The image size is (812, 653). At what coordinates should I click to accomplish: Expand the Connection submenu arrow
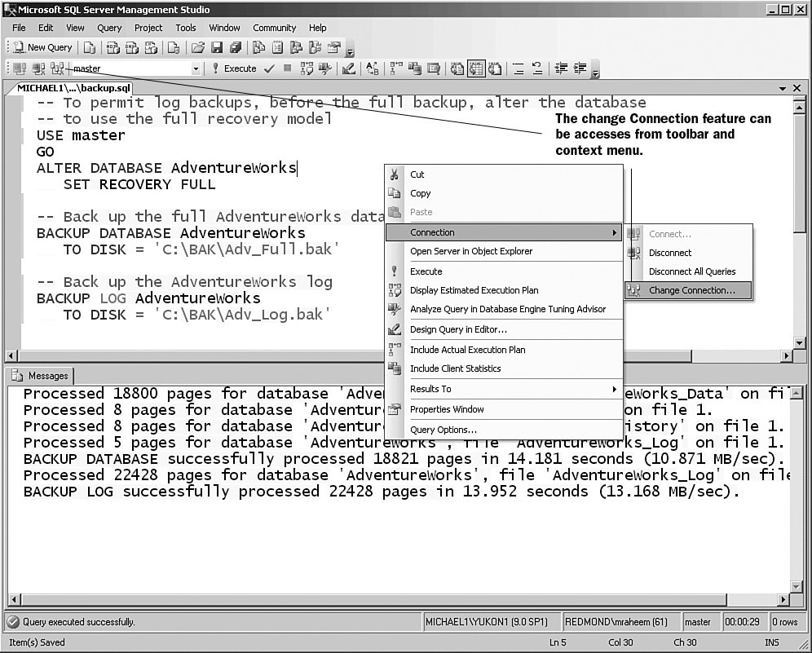tap(614, 233)
